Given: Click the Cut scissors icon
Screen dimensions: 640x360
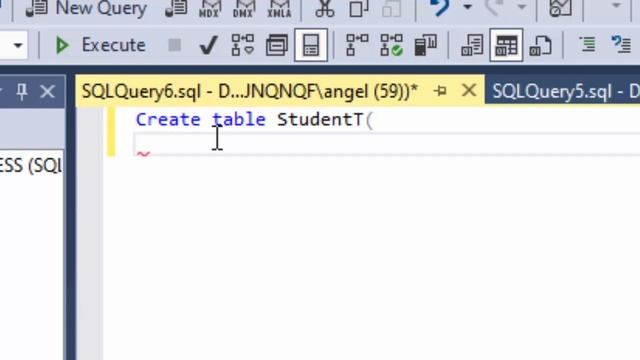Looking at the screenshot, I should pos(325,8).
